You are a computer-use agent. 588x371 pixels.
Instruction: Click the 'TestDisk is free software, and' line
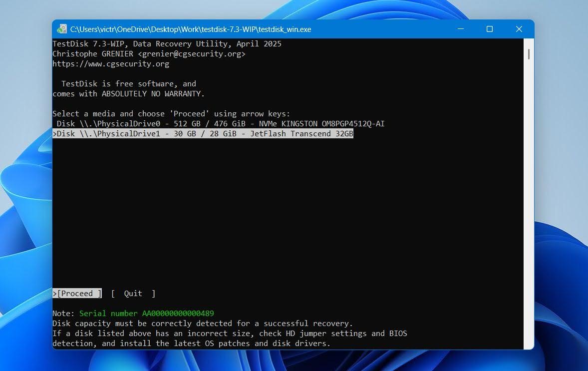pos(129,84)
